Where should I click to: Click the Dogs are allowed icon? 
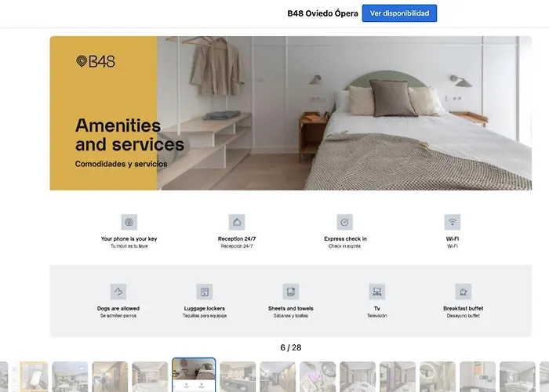coord(118,292)
